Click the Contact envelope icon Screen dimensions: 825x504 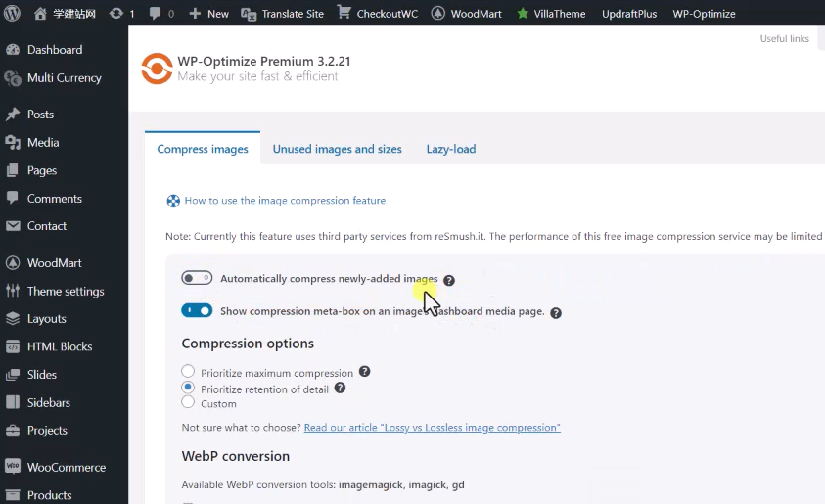13,226
